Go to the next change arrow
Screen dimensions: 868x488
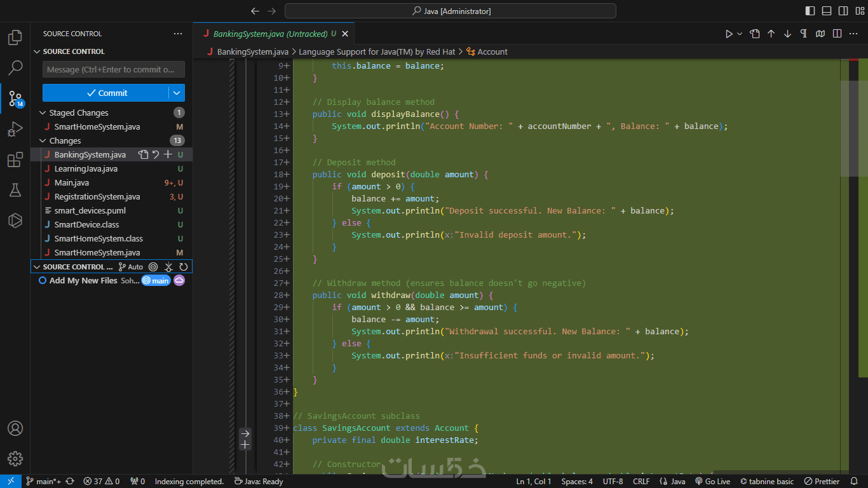788,34
